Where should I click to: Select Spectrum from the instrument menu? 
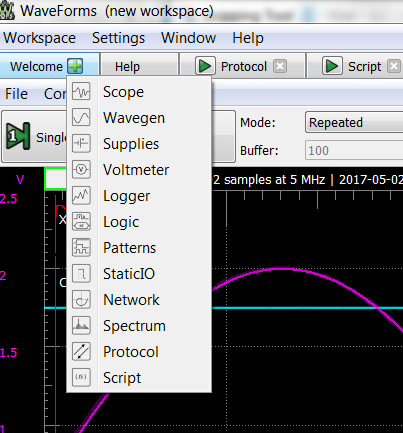(x=139, y=326)
